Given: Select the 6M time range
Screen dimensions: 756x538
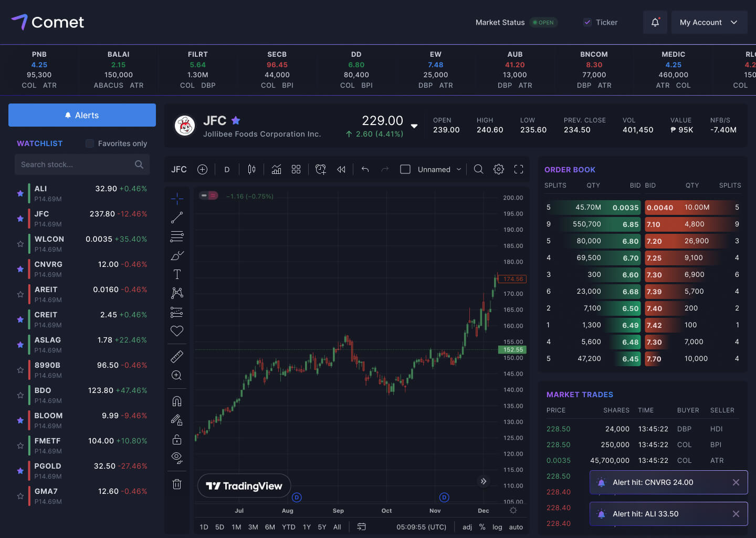Looking at the screenshot, I should 270,527.
